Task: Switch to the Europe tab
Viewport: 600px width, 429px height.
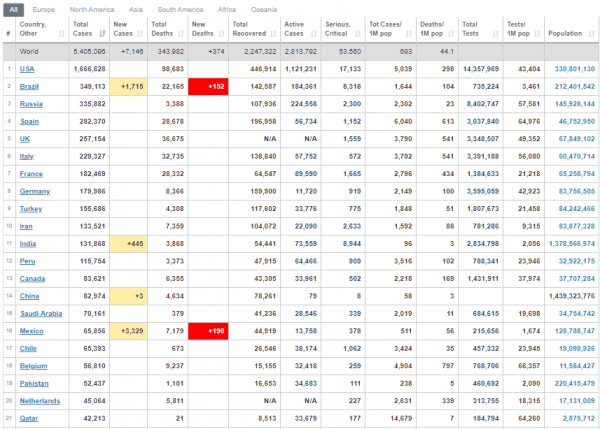Action: click(44, 10)
